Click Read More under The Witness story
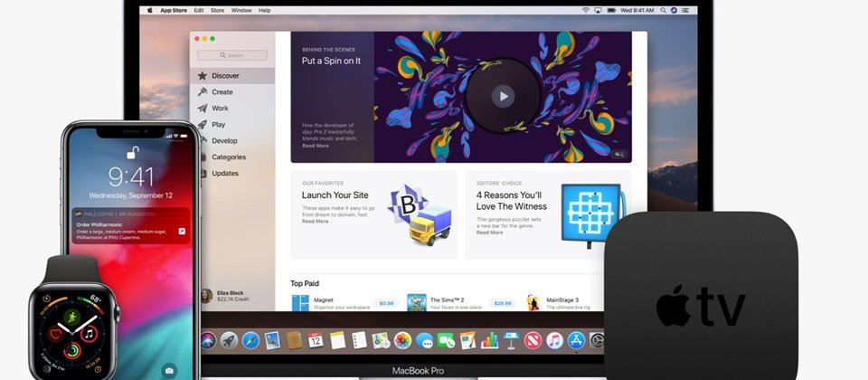Viewport: 868px width, 380px height. click(x=489, y=233)
